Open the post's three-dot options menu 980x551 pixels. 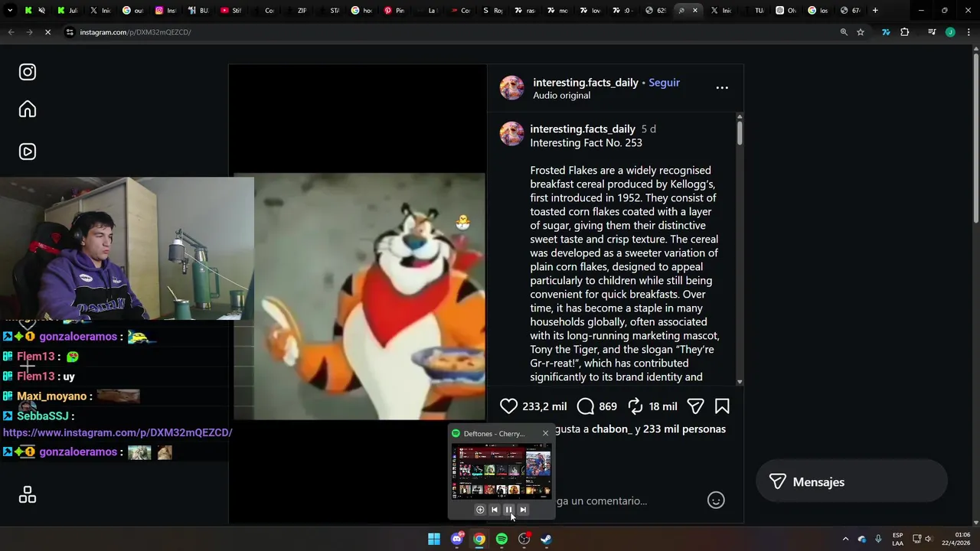(722, 88)
